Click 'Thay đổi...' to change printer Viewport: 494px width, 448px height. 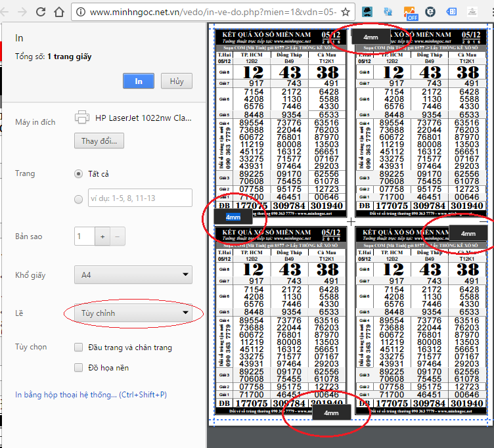pos(99,141)
